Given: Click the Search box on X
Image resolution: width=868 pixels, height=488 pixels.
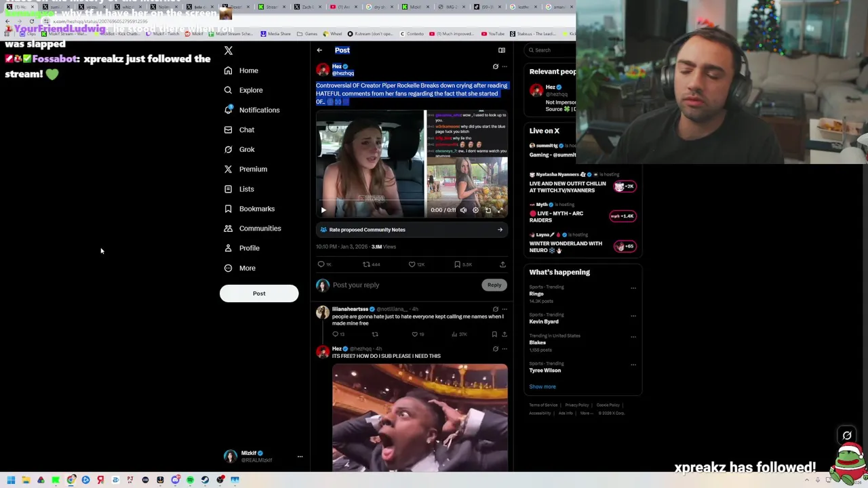Looking at the screenshot, I should tap(551, 50).
